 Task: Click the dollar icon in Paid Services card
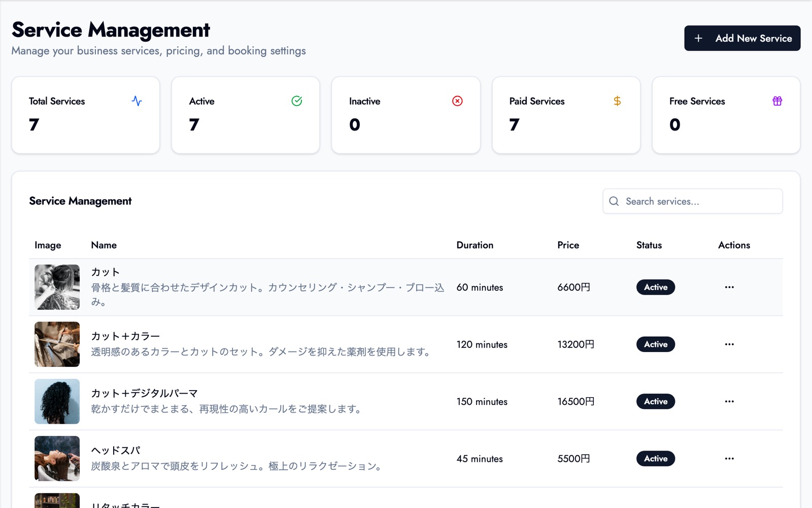tap(617, 101)
